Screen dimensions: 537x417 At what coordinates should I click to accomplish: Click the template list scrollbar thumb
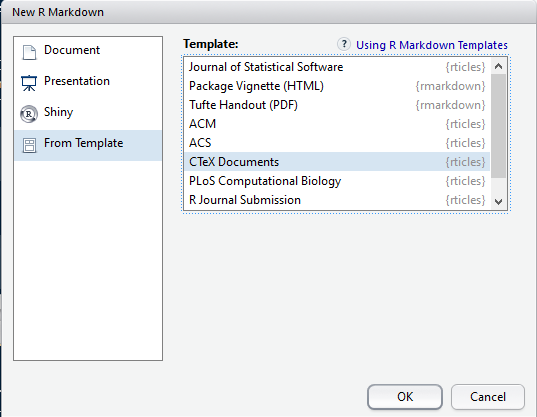(x=499, y=126)
